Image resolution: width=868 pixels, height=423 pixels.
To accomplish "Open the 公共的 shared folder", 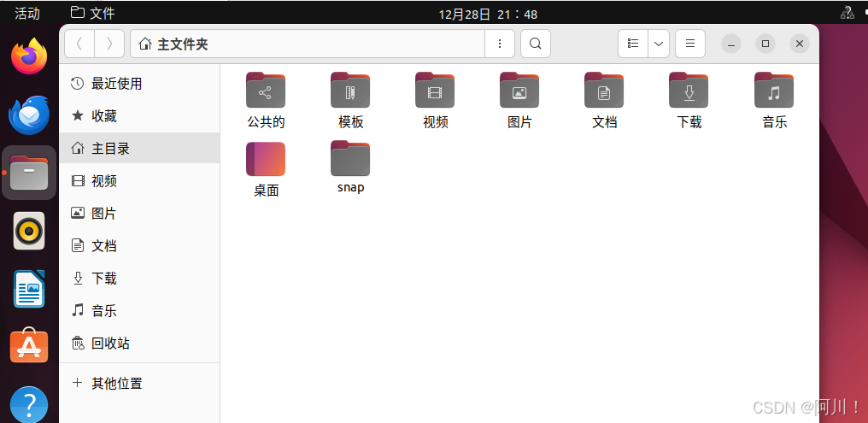I will (266, 100).
